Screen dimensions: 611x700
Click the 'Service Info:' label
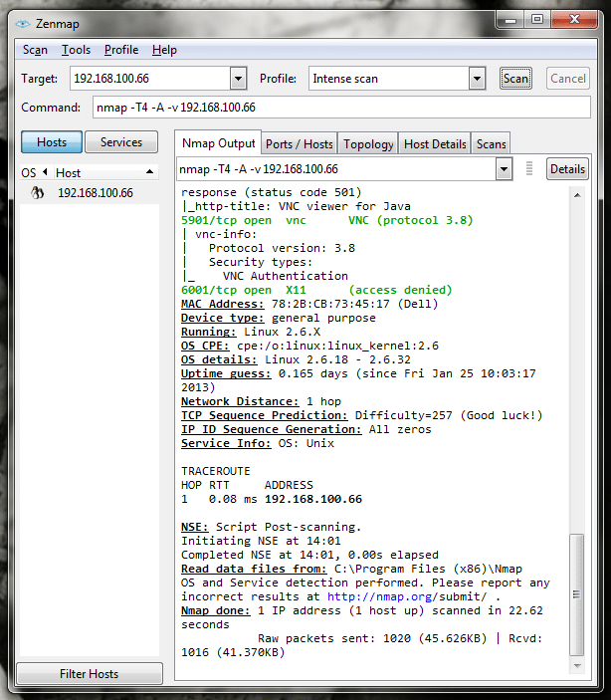[x=226, y=443]
